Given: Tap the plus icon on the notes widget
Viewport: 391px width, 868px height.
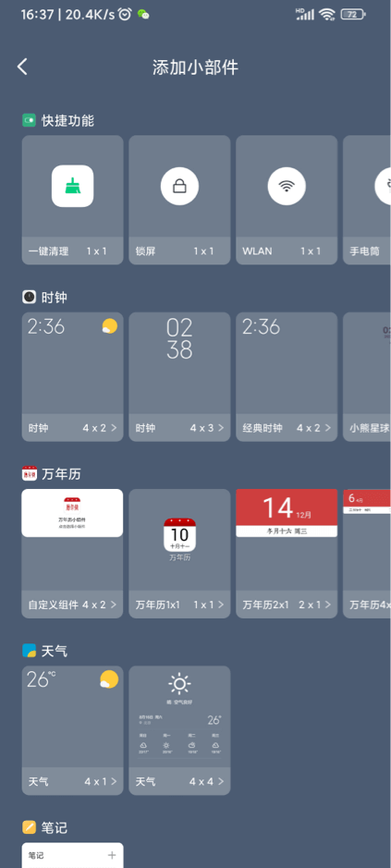Looking at the screenshot, I should point(112,855).
